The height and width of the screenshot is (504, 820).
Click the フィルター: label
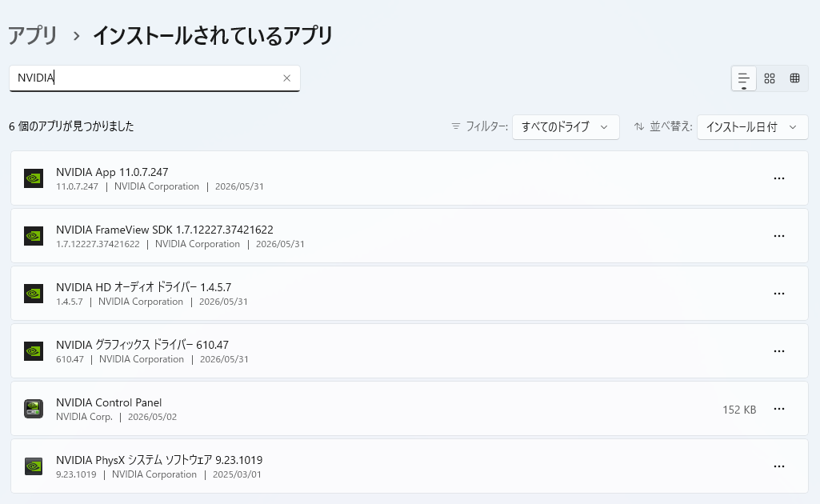486,126
